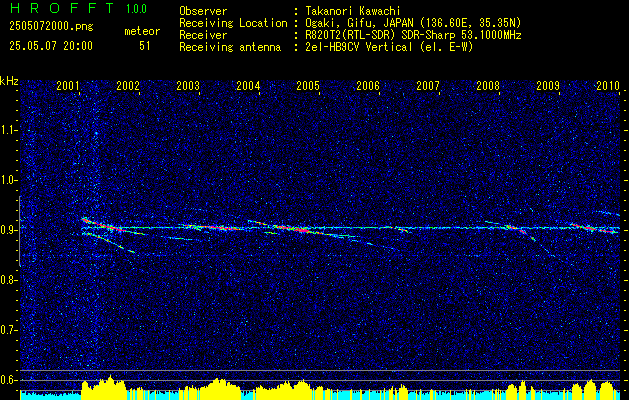Viewport: 629px width, 400px height.
Task: Click the 0.8 kHz axis label
Action: coord(9,280)
